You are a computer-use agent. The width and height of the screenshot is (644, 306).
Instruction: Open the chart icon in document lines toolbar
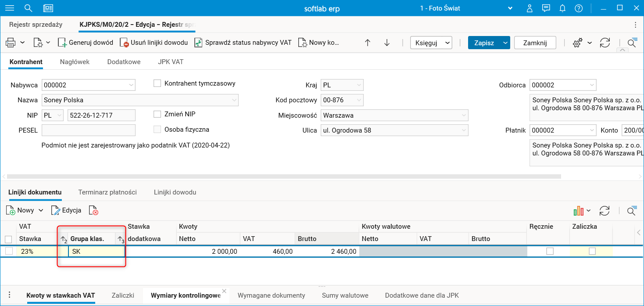pyautogui.click(x=579, y=211)
